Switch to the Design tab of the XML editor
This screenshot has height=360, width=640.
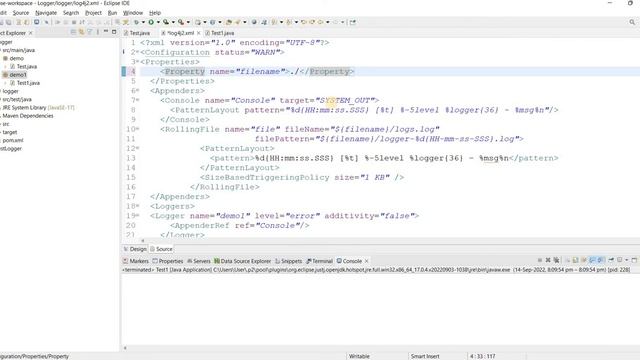pos(136,249)
